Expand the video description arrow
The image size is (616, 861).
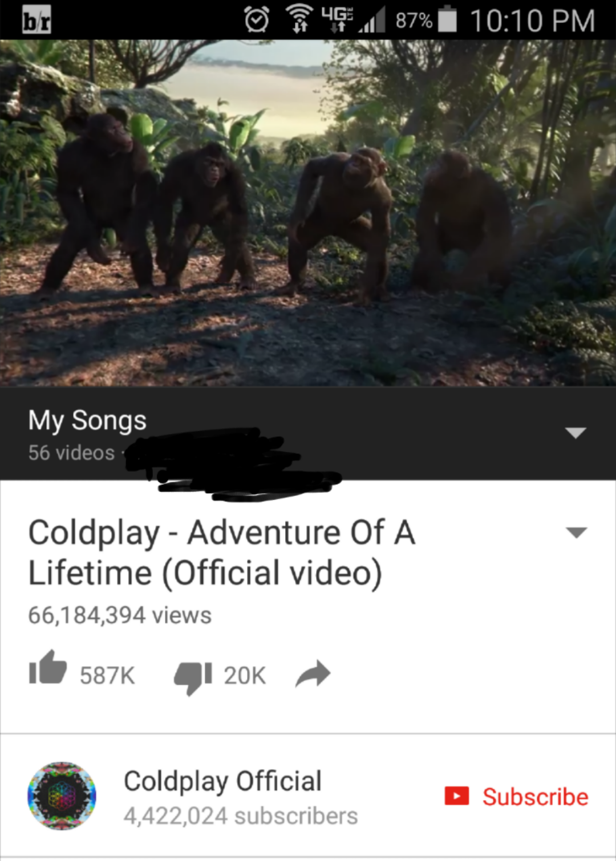576,533
